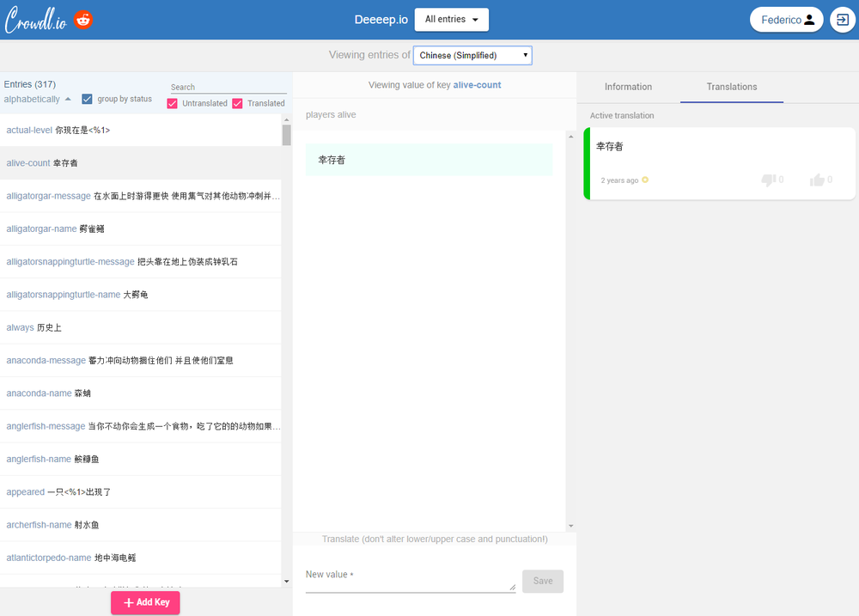Click the Reddit icon in the header
This screenshot has width=859, height=616.
point(82,19)
